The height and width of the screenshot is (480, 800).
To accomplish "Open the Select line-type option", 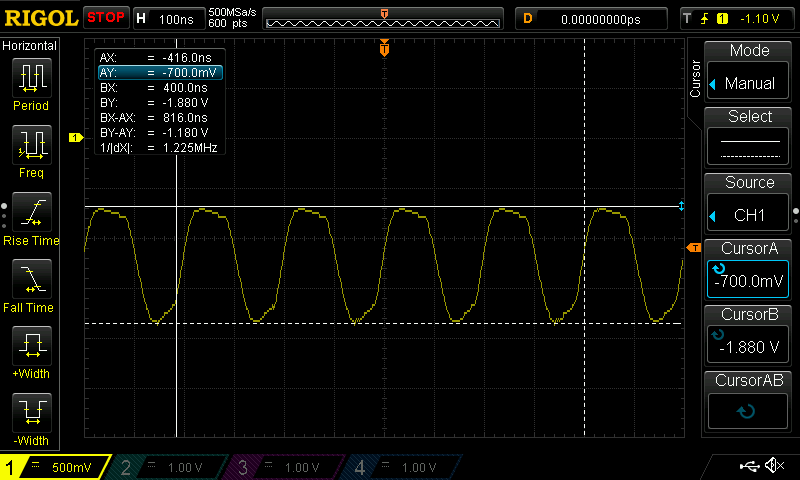I will point(749,137).
